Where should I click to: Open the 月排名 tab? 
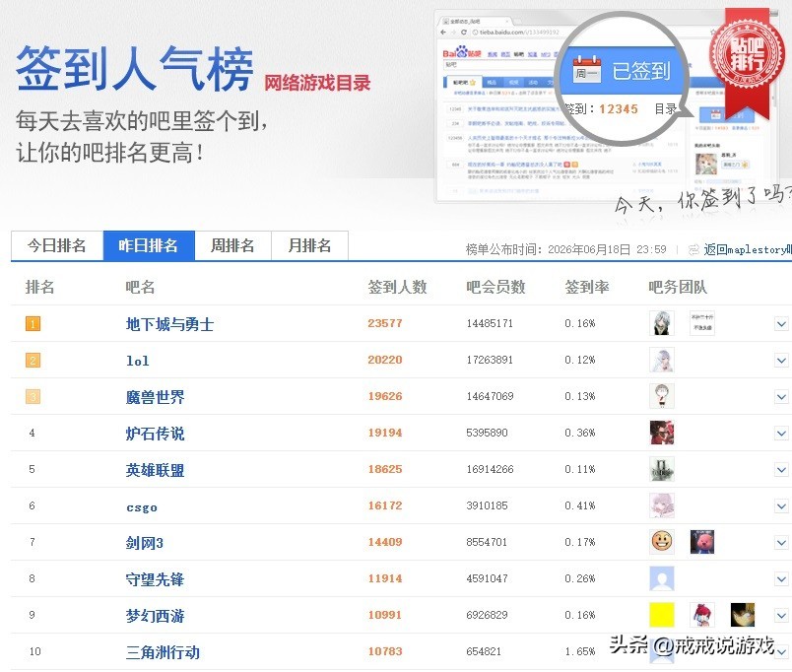click(309, 245)
